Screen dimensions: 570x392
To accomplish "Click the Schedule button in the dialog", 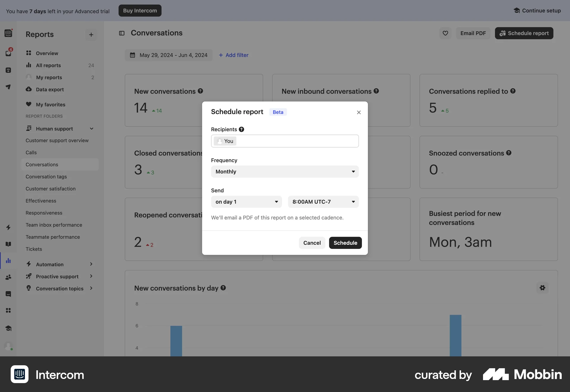I will click(345, 243).
